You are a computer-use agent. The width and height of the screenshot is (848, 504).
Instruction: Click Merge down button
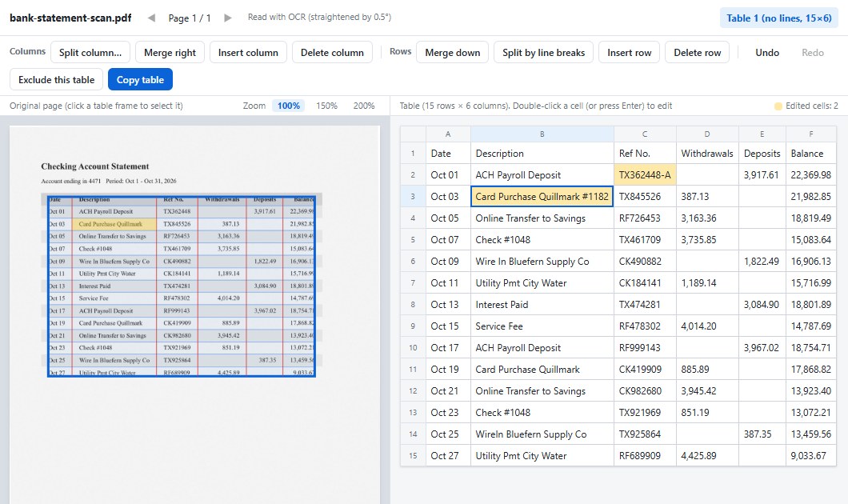(x=453, y=53)
